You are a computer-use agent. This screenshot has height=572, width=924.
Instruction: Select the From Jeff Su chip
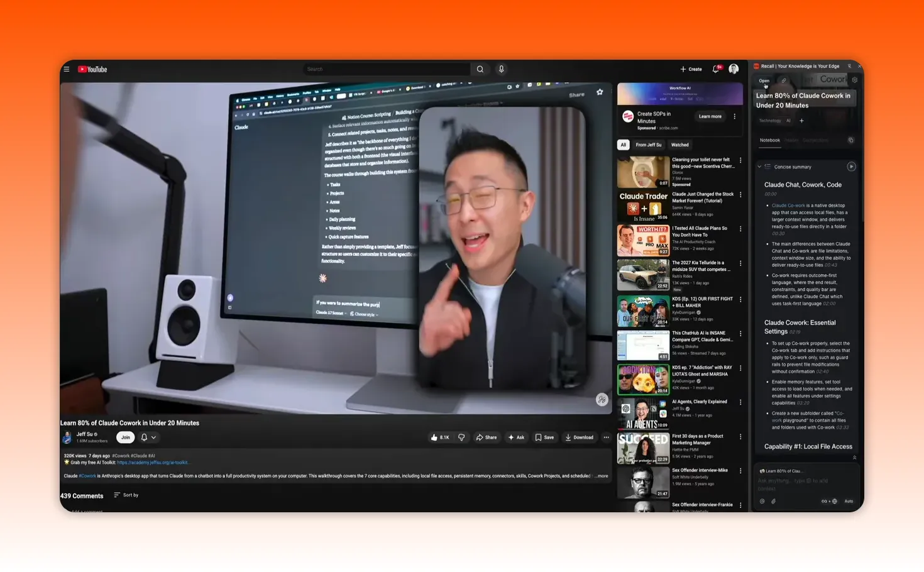[648, 145]
